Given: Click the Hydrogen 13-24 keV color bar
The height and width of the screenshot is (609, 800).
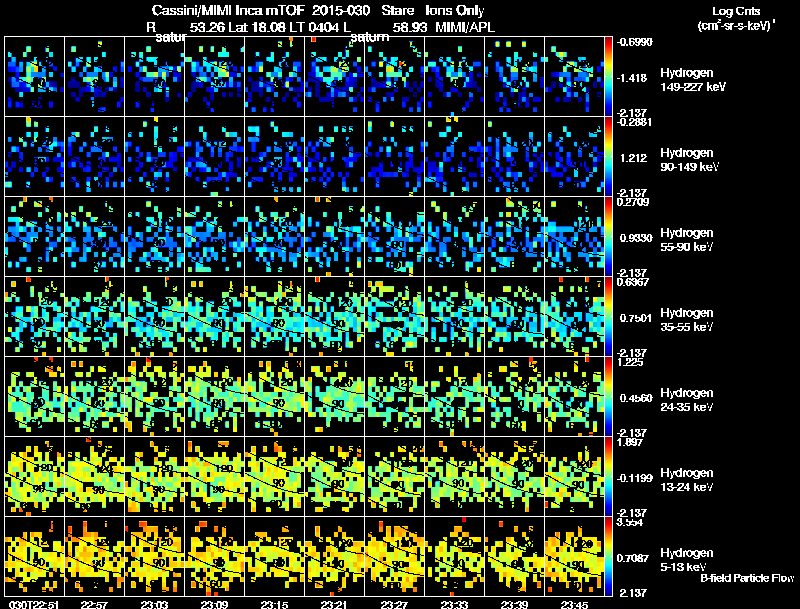Looking at the screenshot, I should (x=608, y=476).
